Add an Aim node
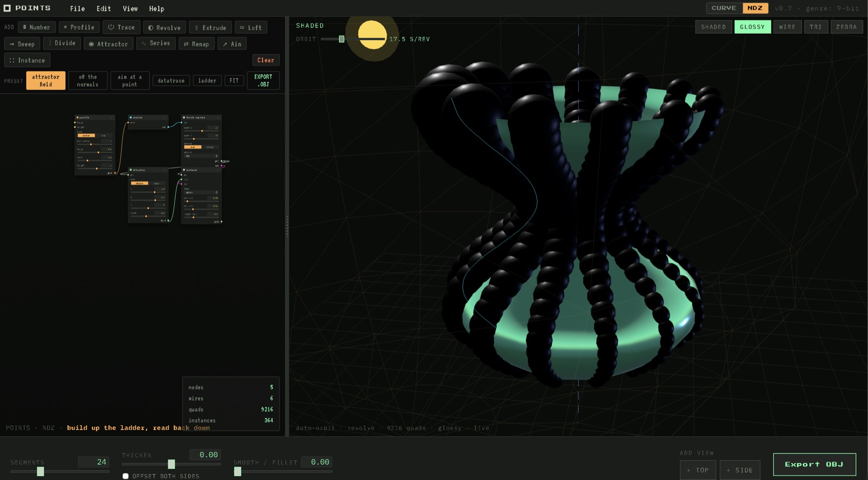This screenshot has height=480, width=868. click(x=232, y=44)
